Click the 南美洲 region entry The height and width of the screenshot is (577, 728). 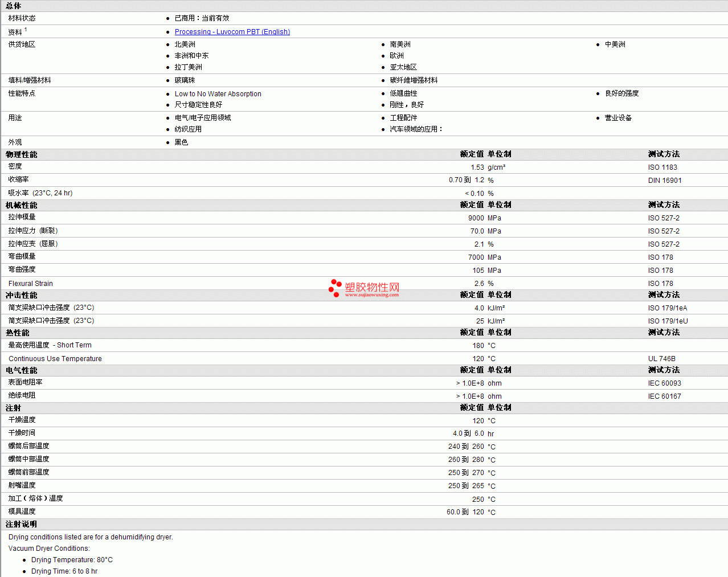(x=400, y=44)
